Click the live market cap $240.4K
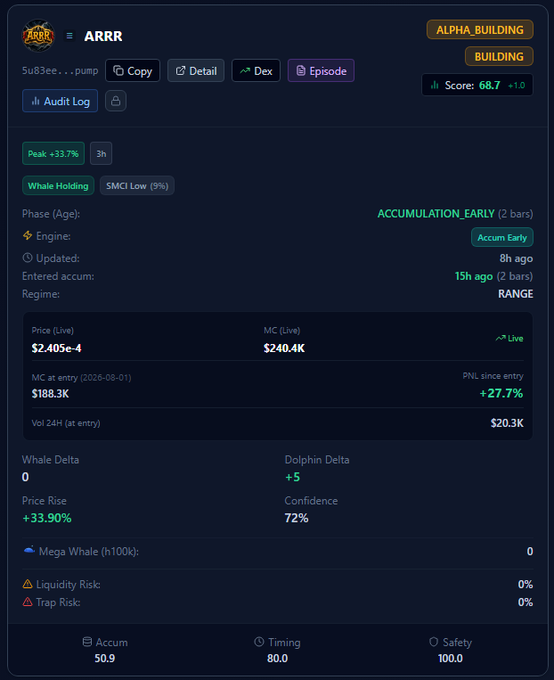 284,348
